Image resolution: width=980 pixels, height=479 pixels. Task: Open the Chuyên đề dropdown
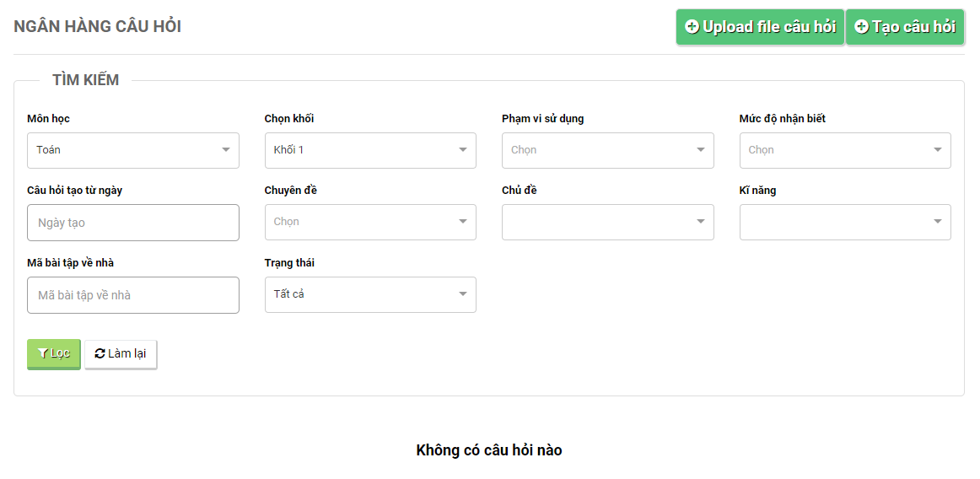pyautogui.click(x=369, y=222)
